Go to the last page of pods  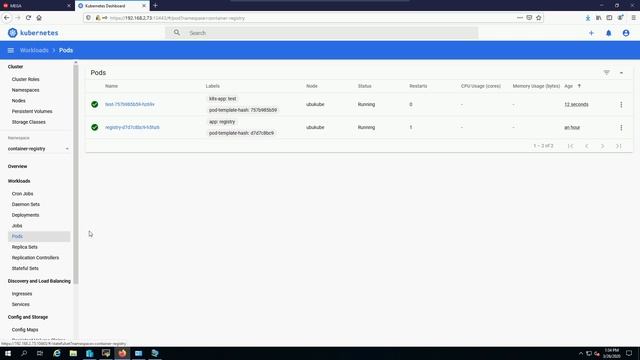(619, 146)
